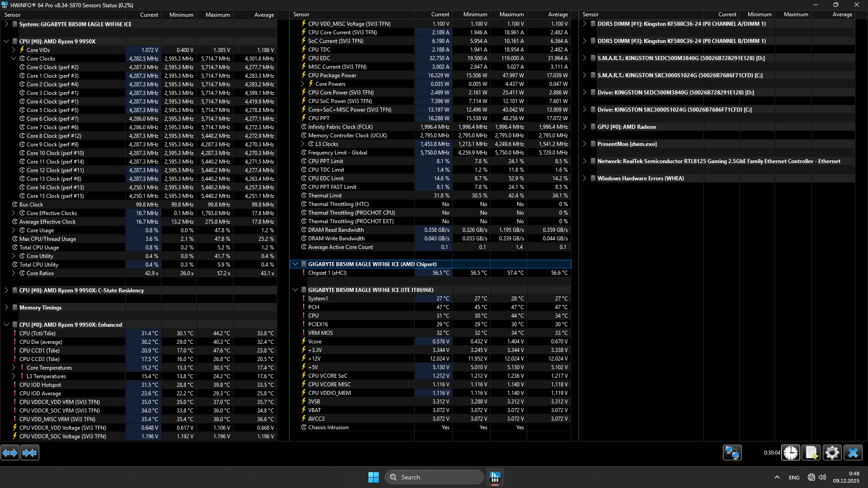Expand the GPU [#0]: AMD Radeon section
This screenshot has height=488, width=868.
coord(585,127)
